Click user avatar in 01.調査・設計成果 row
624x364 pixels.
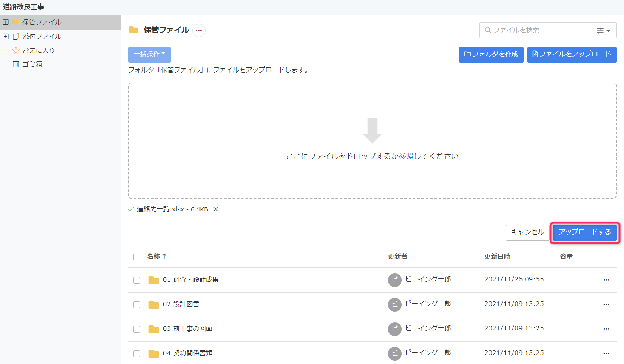(394, 280)
